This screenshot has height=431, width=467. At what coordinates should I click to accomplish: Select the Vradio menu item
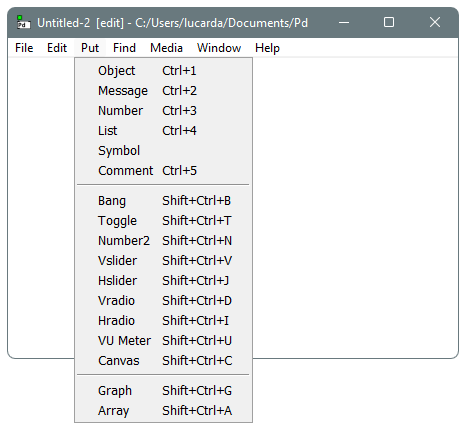(x=163, y=301)
